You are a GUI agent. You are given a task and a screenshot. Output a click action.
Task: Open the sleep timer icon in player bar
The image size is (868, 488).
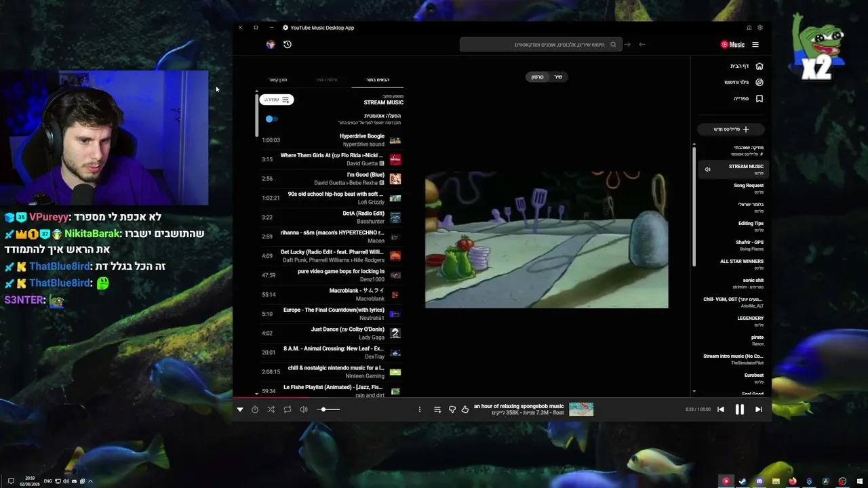[255, 409]
